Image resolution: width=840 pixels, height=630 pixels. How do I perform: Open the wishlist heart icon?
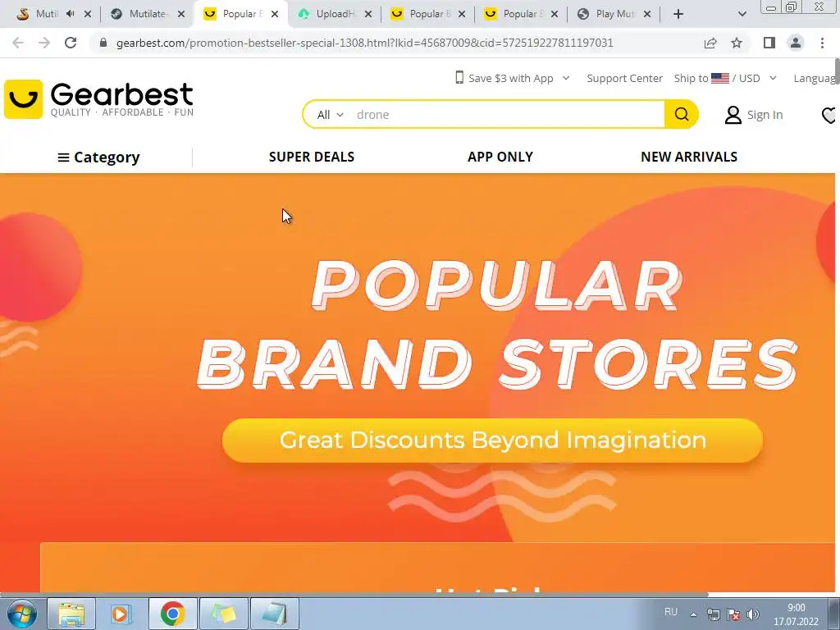click(829, 115)
